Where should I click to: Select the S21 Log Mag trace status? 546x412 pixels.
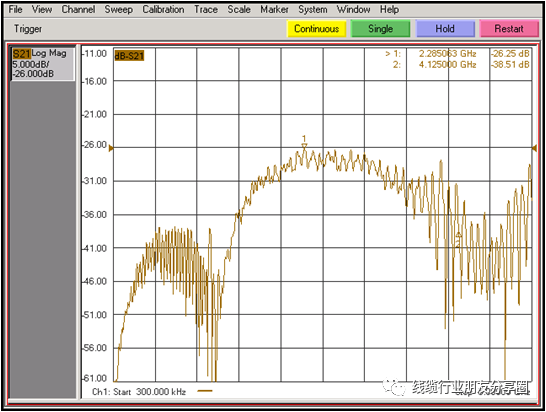(x=42, y=63)
